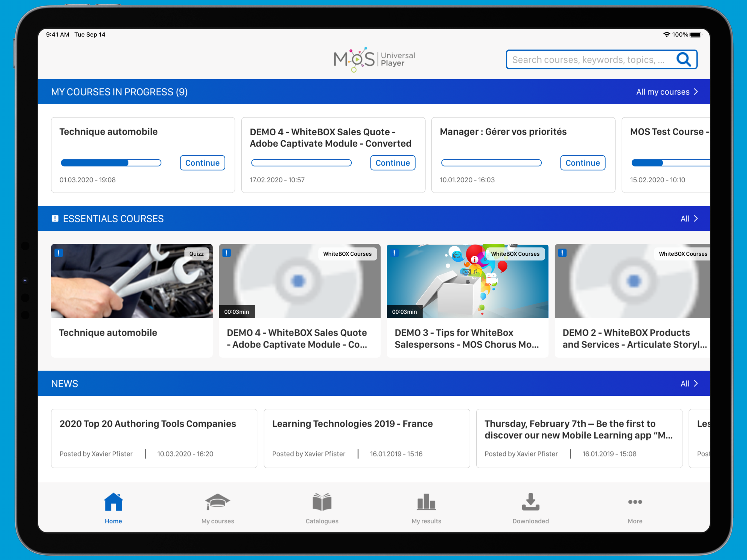Viewport: 747px width, 560px height.
Task: Click MOS Test Course card title
Action: click(669, 132)
